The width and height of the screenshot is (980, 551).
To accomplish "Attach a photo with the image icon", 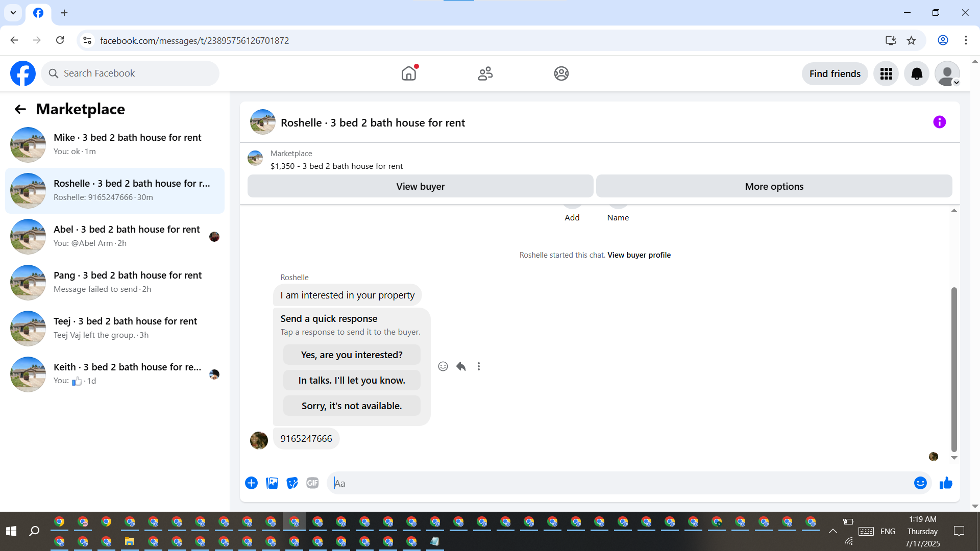I will click(x=272, y=483).
